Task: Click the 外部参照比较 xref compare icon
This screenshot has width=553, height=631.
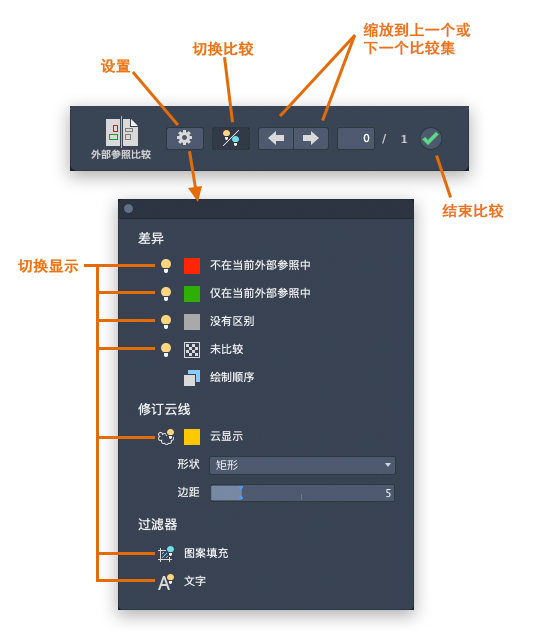Action: click(122, 132)
